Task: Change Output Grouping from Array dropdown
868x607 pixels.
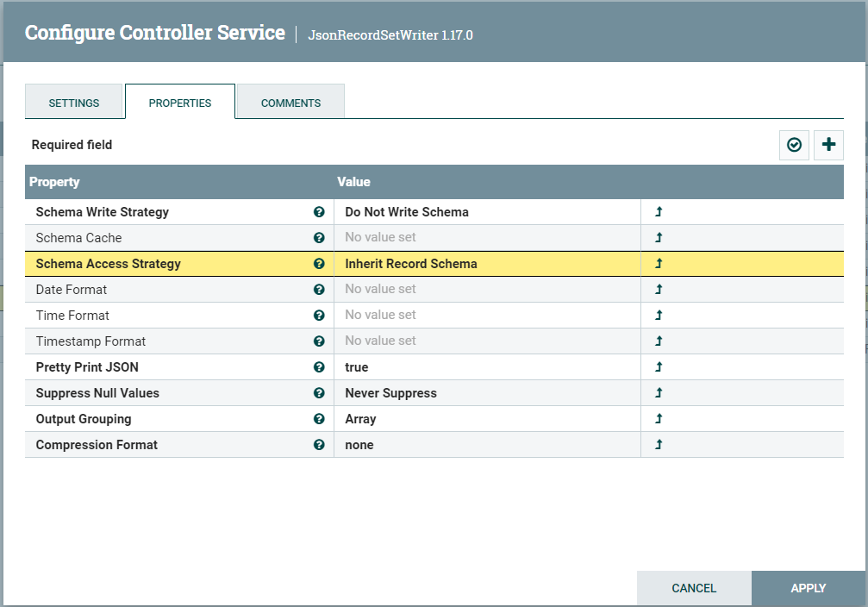Action: (x=483, y=418)
